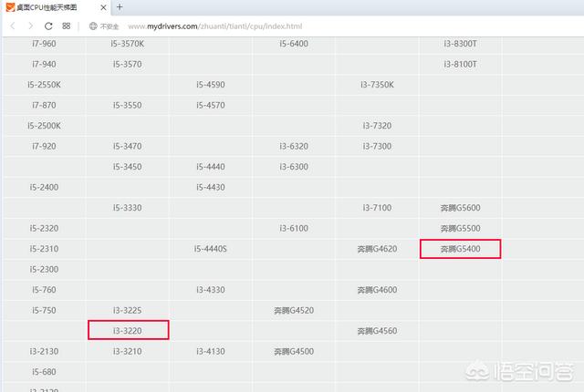Screen dimensions: 584x392
Task: Click cell i3-3225
Action: (x=127, y=310)
